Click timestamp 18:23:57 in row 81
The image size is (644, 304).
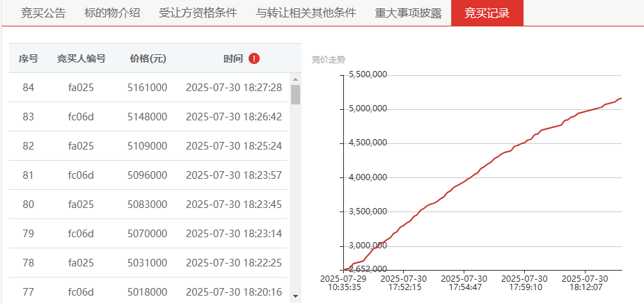233,175
